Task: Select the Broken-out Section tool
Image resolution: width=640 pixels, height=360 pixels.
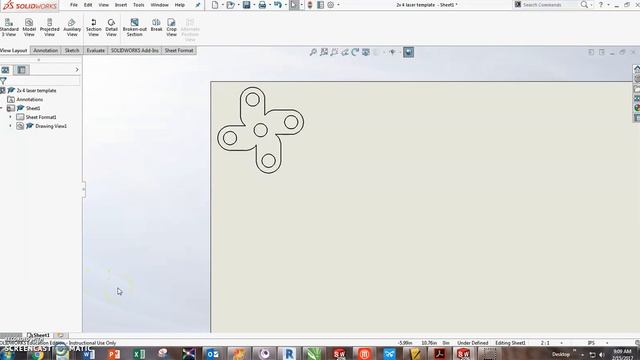Action: pos(134,27)
